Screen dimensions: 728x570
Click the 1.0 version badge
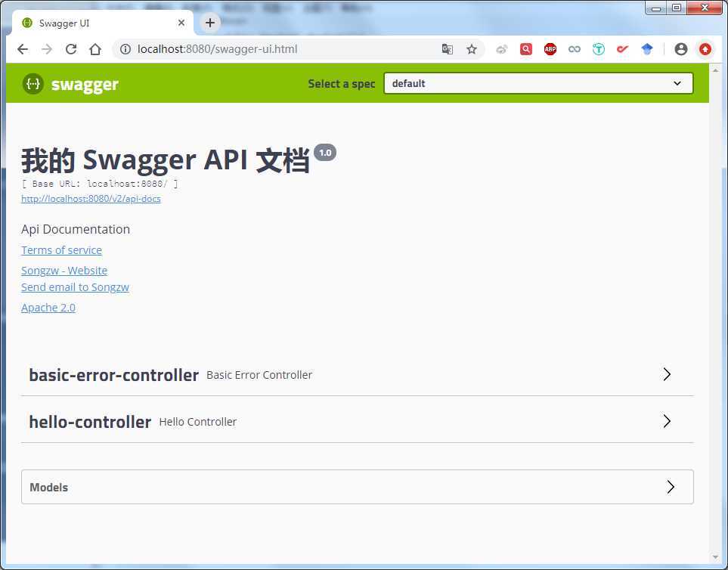pos(325,153)
